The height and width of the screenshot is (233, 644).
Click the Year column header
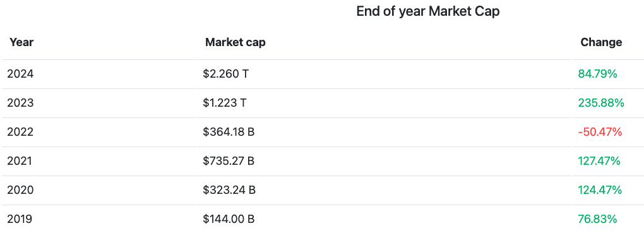21,42
